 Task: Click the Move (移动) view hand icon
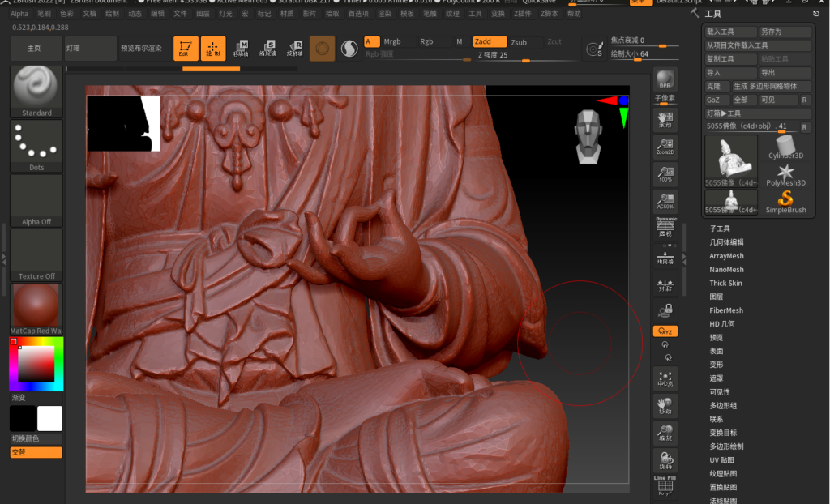[665, 406]
